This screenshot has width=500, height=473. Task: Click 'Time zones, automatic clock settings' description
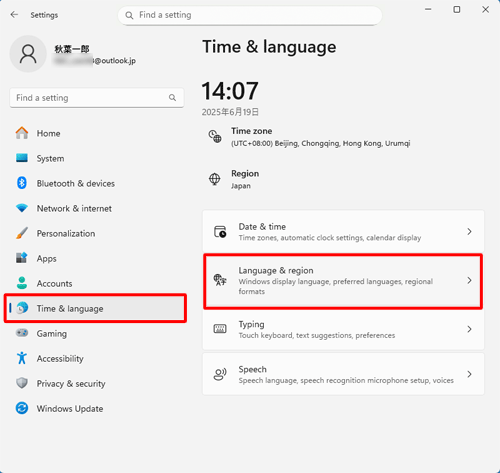330,238
